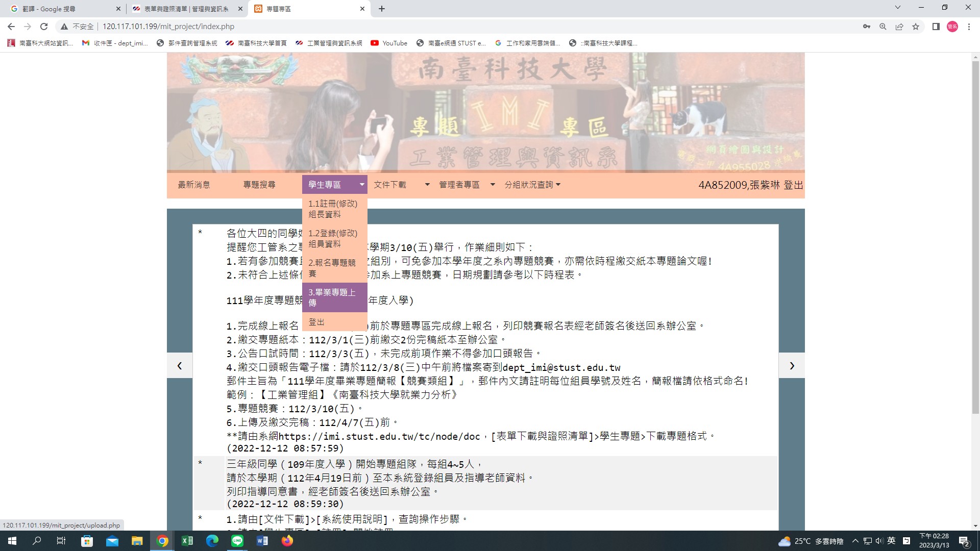980x551 pixels.
Task: Open the YouTube bookmark
Action: (389, 43)
